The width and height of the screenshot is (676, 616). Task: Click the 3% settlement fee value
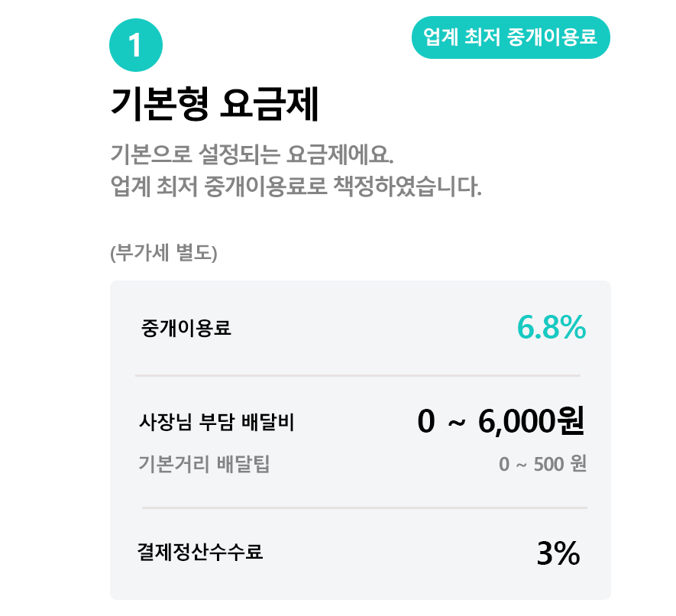pyautogui.click(x=558, y=553)
